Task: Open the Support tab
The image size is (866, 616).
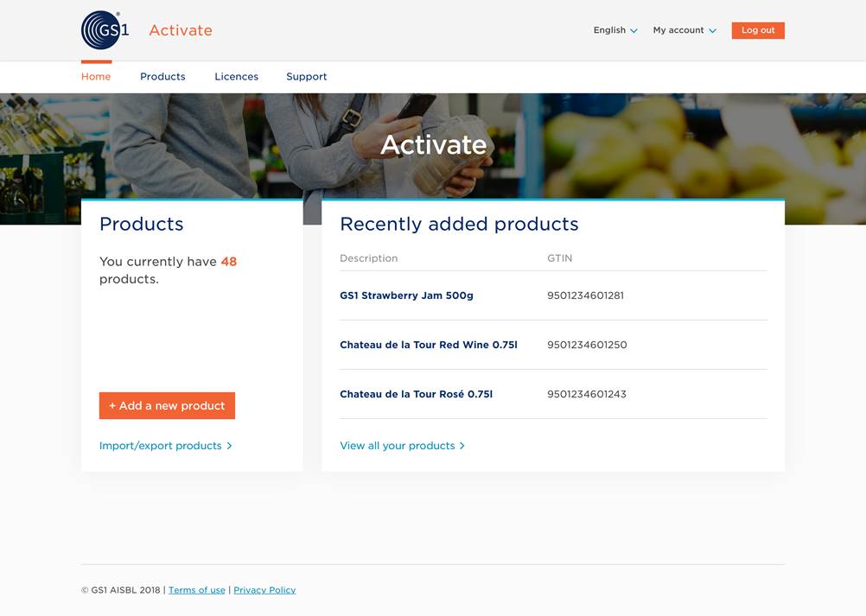Action: point(307,77)
